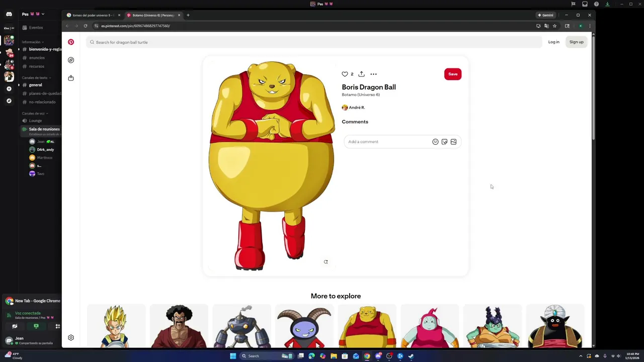Open the no-relacionado channel

pos(41,102)
